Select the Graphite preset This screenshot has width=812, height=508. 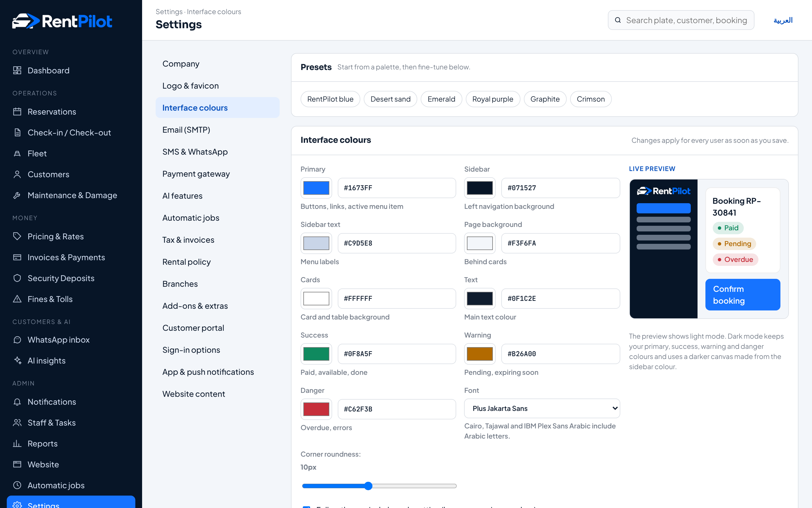coord(545,99)
